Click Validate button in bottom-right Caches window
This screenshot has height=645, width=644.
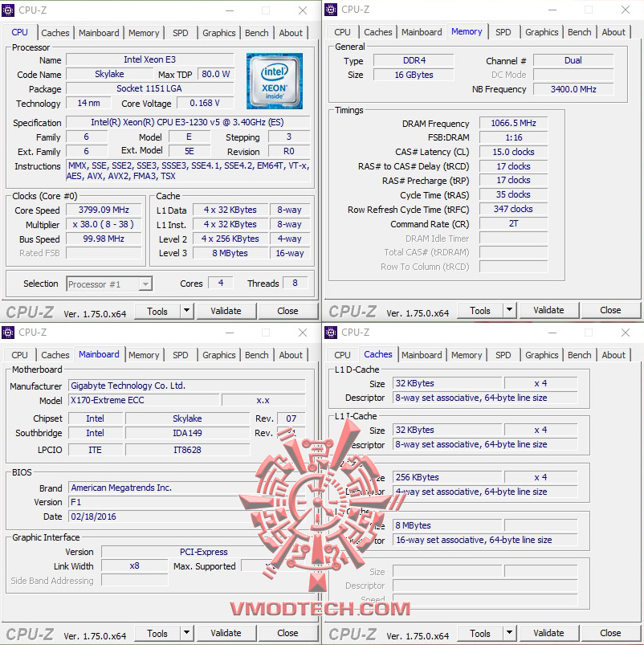click(549, 633)
